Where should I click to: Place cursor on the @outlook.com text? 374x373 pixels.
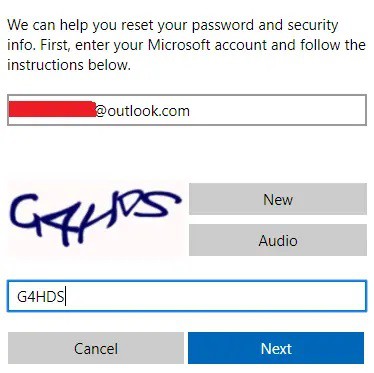click(143, 111)
